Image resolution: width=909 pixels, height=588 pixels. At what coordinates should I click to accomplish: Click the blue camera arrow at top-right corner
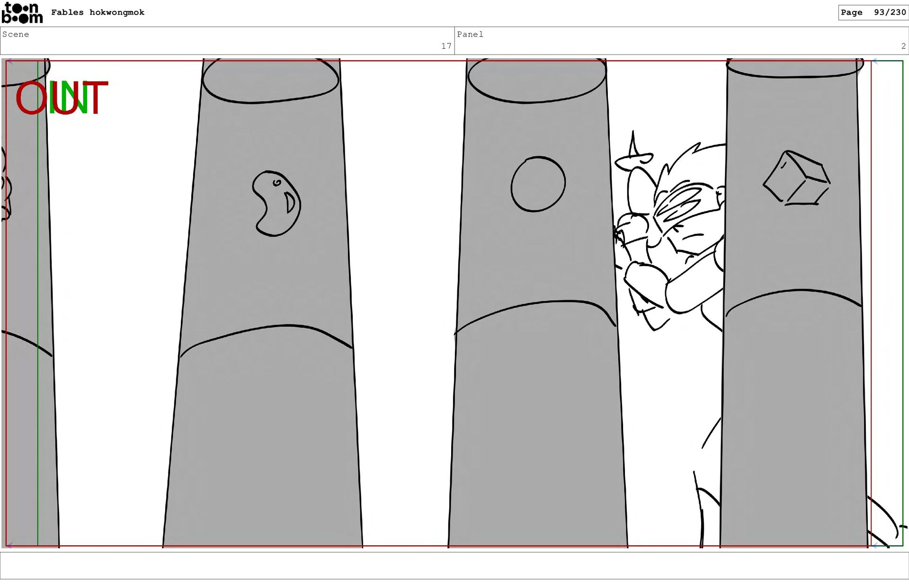(875, 62)
